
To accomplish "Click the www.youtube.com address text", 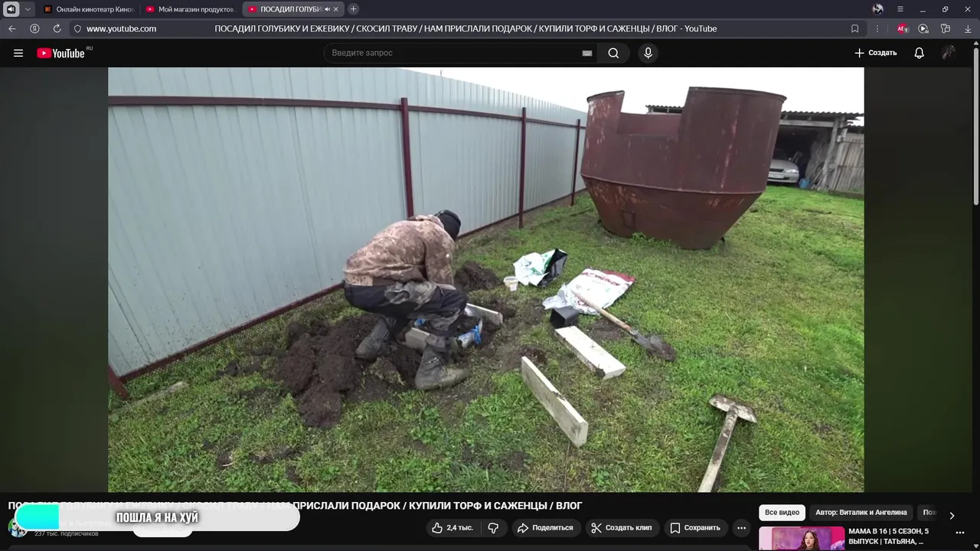I will pos(121,28).
